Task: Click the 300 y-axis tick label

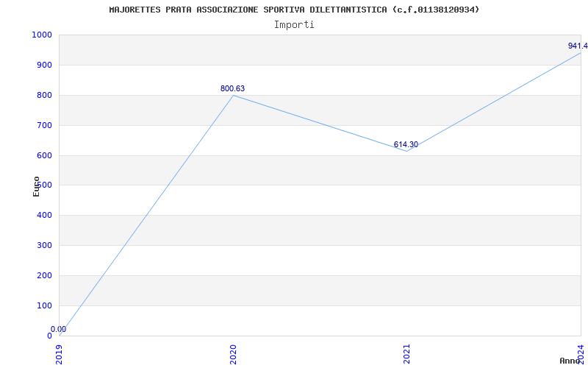Action: pyautogui.click(x=44, y=245)
